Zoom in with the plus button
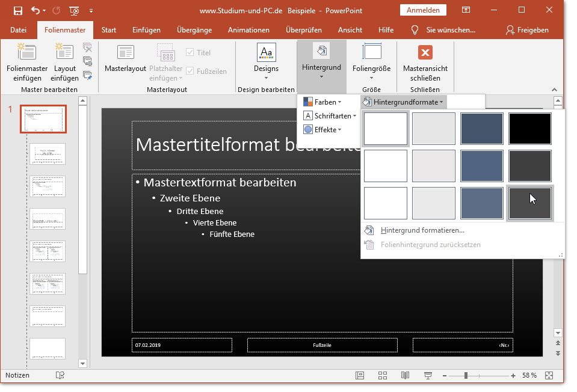Image resolution: width=577 pixels, height=392 pixels. (x=513, y=375)
